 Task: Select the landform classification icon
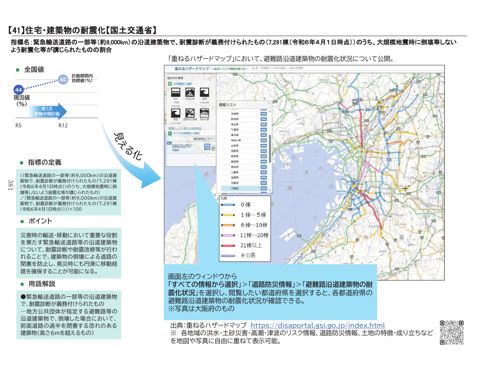(204, 114)
